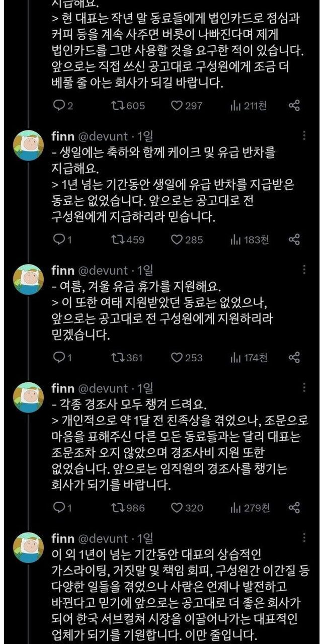The height and width of the screenshot is (644, 322).
Task: Open more options on the last tweet
Action: [303, 538]
